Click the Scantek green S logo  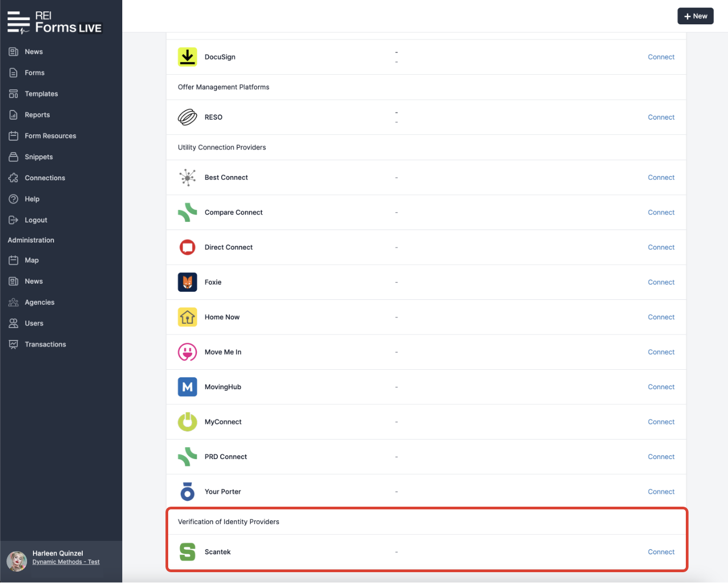(x=188, y=552)
